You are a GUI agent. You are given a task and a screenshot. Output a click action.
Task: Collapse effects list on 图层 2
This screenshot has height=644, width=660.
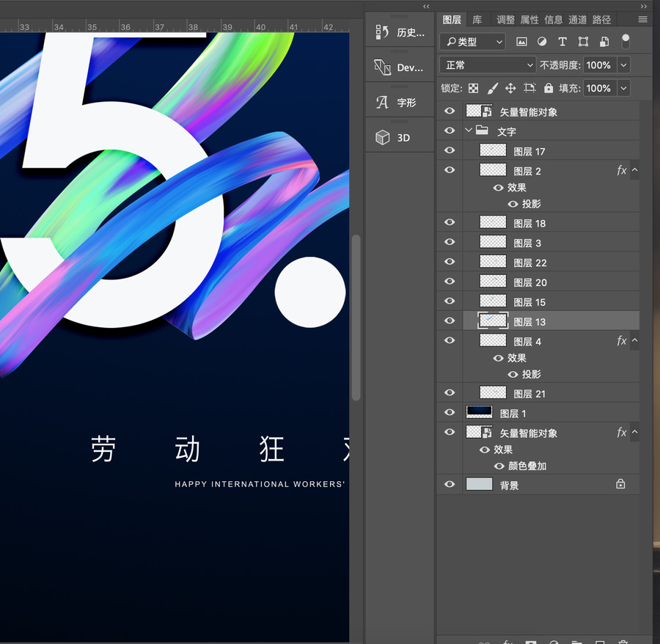(x=635, y=170)
